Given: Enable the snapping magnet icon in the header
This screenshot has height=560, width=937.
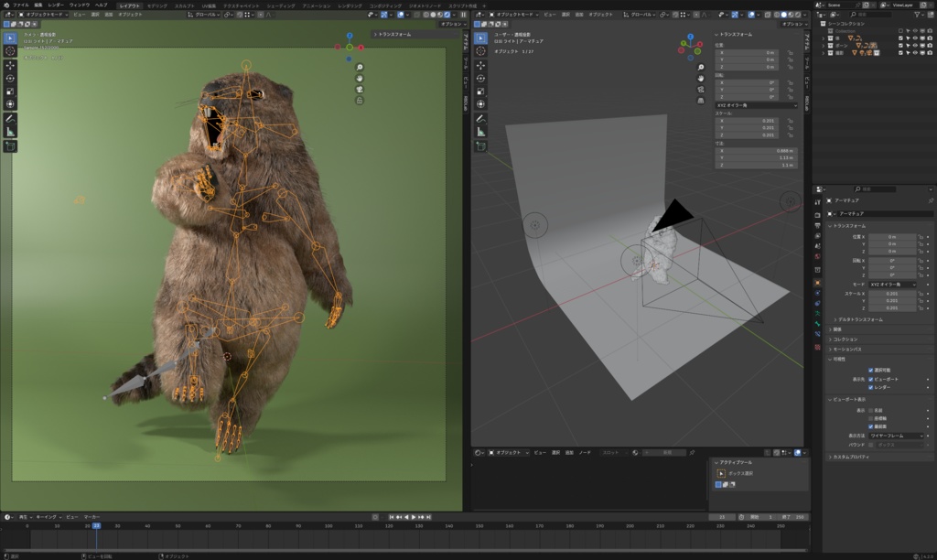Looking at the screenshot, I should point(240,15).
